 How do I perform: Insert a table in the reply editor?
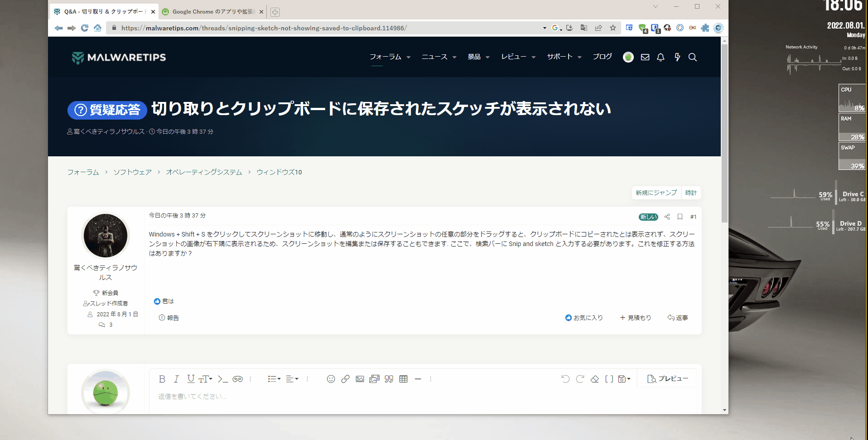(x=404, y=379)
